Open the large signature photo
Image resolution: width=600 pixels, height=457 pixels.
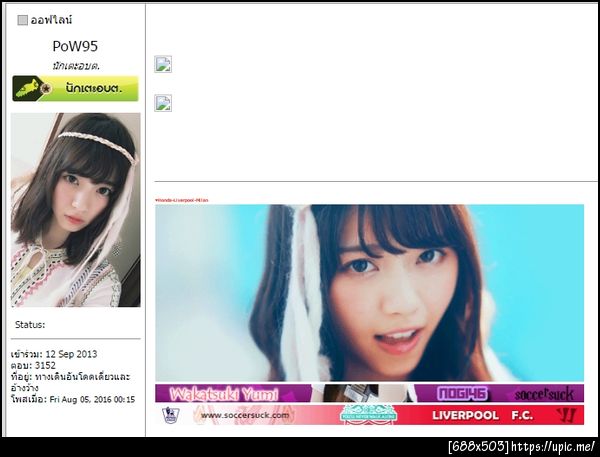[x=369, y=293]
